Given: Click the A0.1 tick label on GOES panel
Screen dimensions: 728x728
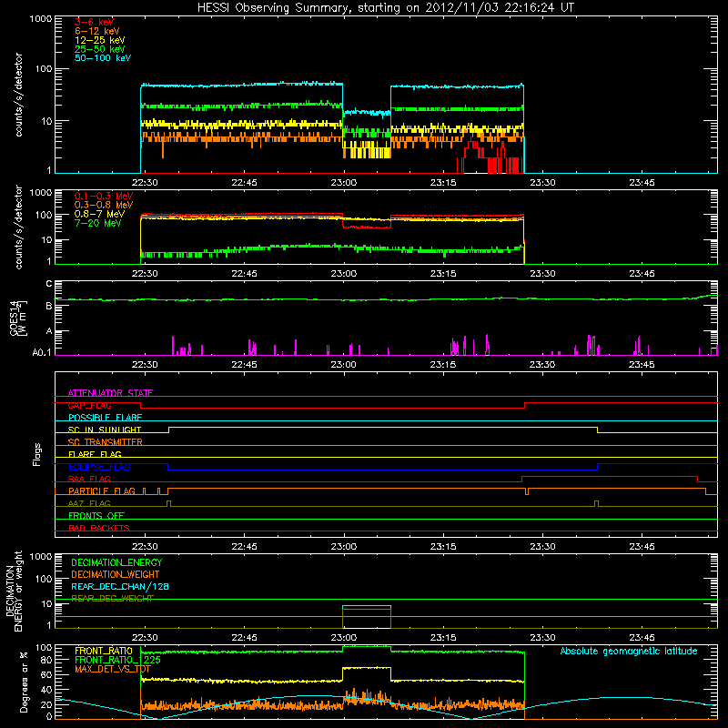Looking at the screenshot, I should pos(41,352).
